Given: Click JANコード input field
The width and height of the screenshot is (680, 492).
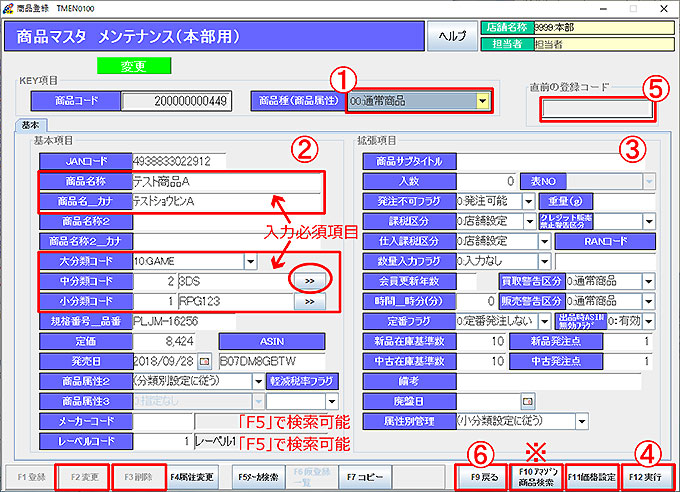Looking at the screenshot, I should (x=179, y=161).
